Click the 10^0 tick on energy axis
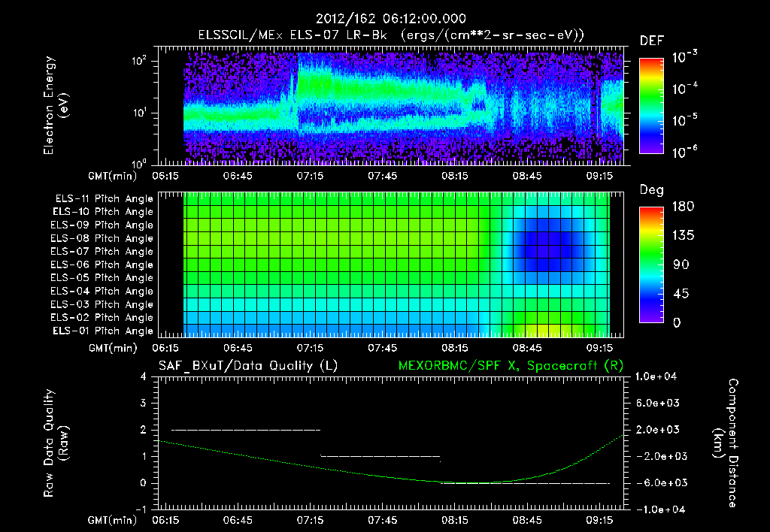The height and width of the screenshot is (532, 770). point(140,163)
